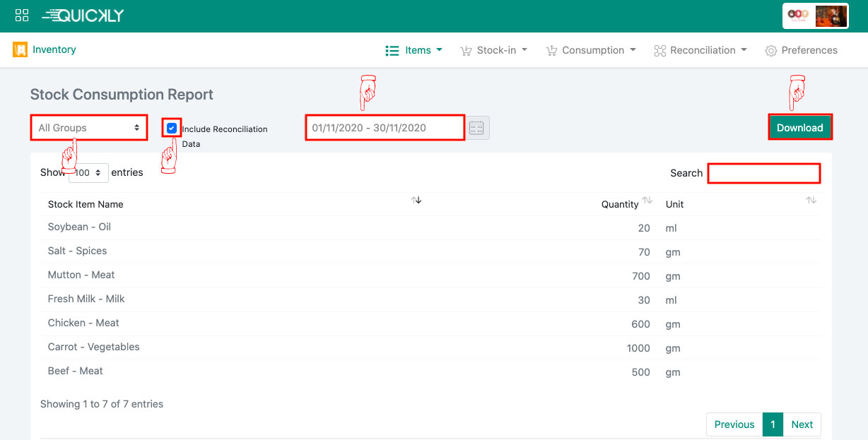Click the user profile thumbnail at top right
868x440 pixels.
[831, 16]
